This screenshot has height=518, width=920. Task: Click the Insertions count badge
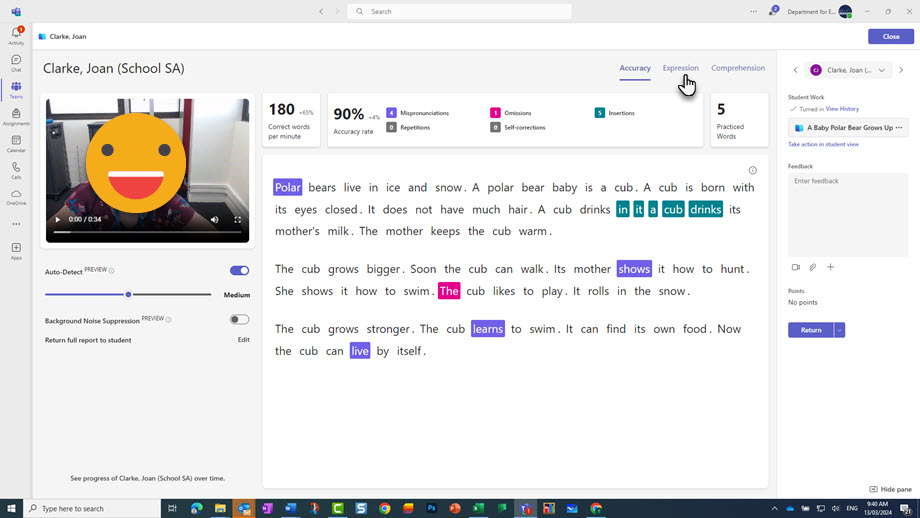(599, 113)
